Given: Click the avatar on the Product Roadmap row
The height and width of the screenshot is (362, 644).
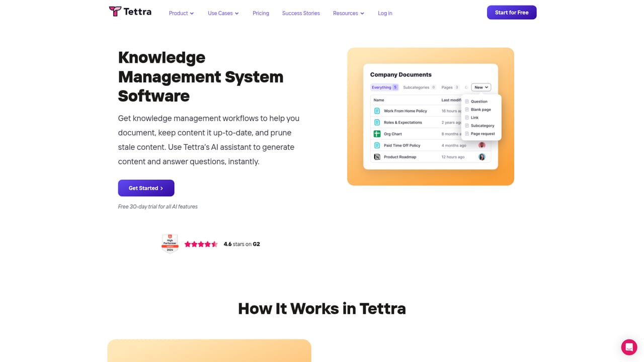Looking at the screenshot, I should (x=482, y=157).
